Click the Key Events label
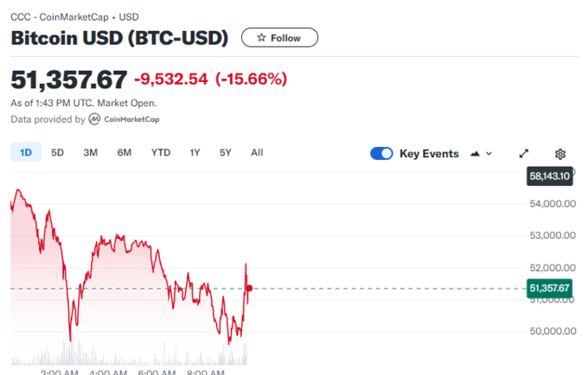Viewport: 588px width, 375px height. point(429,154)
